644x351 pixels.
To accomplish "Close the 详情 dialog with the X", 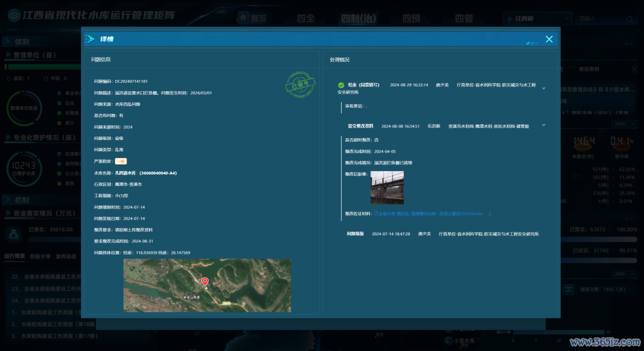I will [549, 39].
